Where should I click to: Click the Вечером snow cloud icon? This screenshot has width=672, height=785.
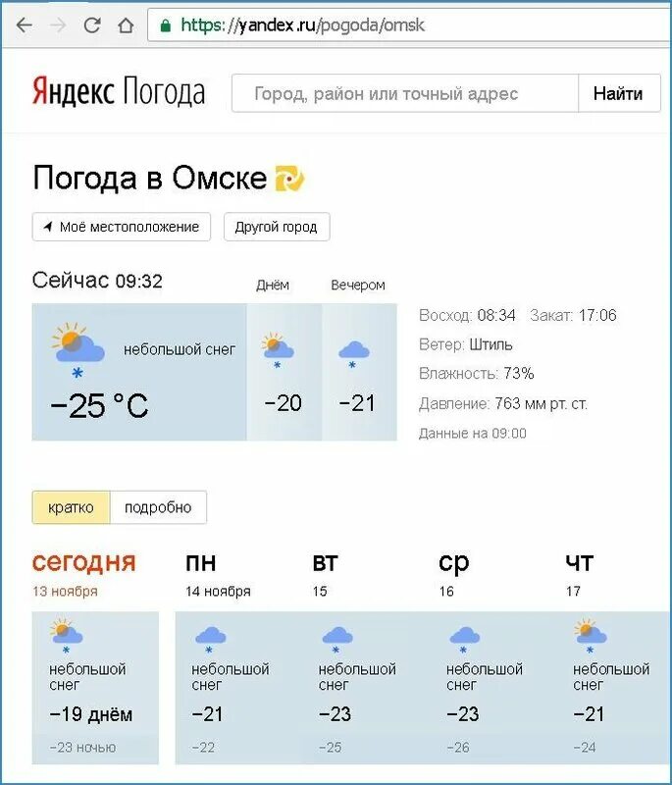[x=354, y=354]
